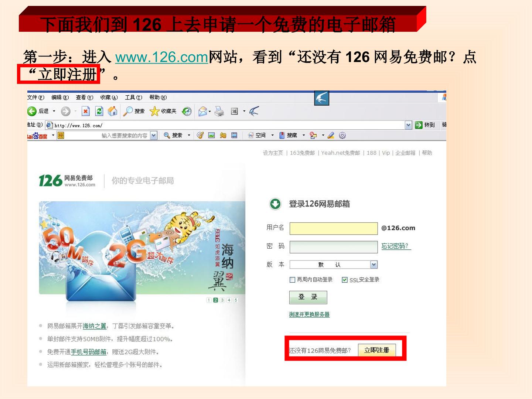Screen dimensions: 532x399
Task: Open the 工具(T) menu
Action: point(133,98)
